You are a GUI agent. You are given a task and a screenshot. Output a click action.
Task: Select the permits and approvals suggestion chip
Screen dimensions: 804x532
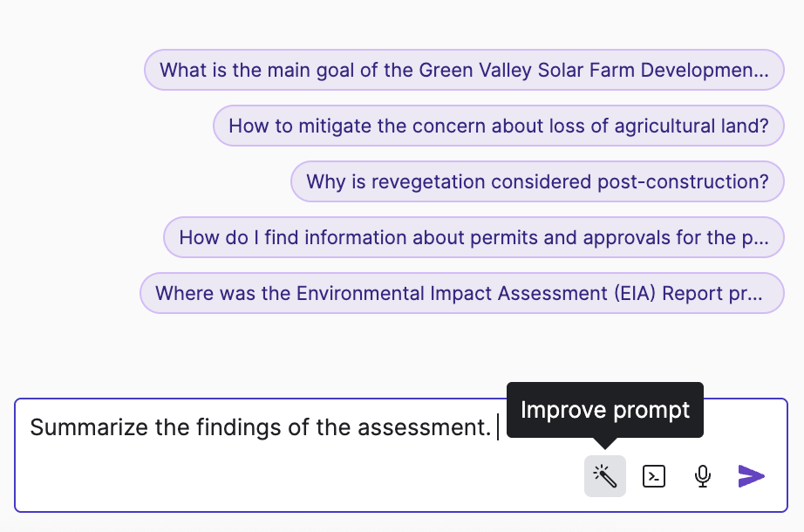[x=474, y=237]
